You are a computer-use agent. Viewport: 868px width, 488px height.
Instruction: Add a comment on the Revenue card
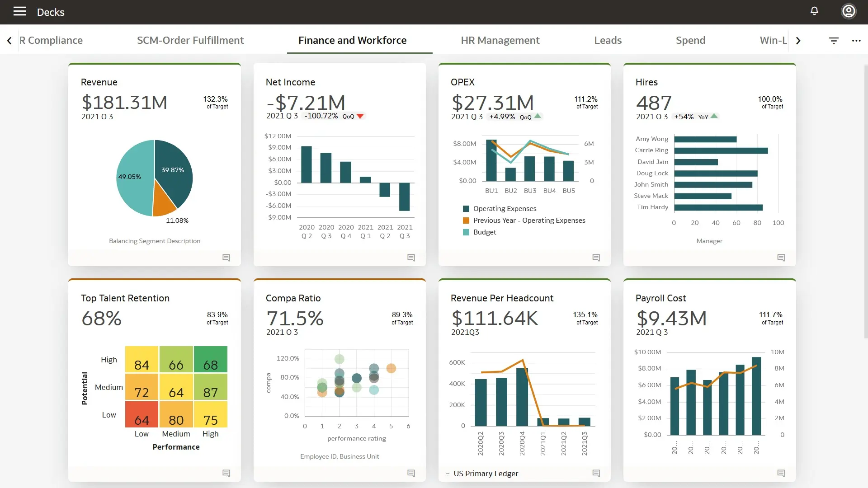pyautogui.click(x=226, y=258)
